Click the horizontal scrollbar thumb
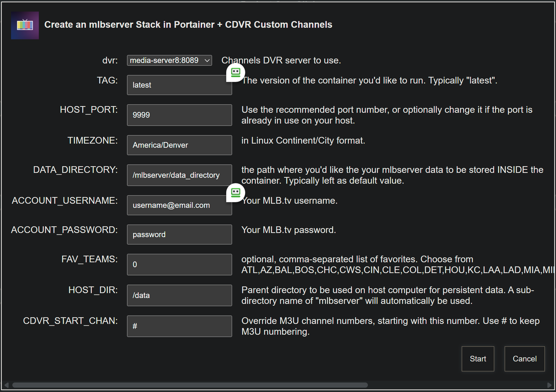The width and height of the screenshot is (556, 392). [190, 385]
